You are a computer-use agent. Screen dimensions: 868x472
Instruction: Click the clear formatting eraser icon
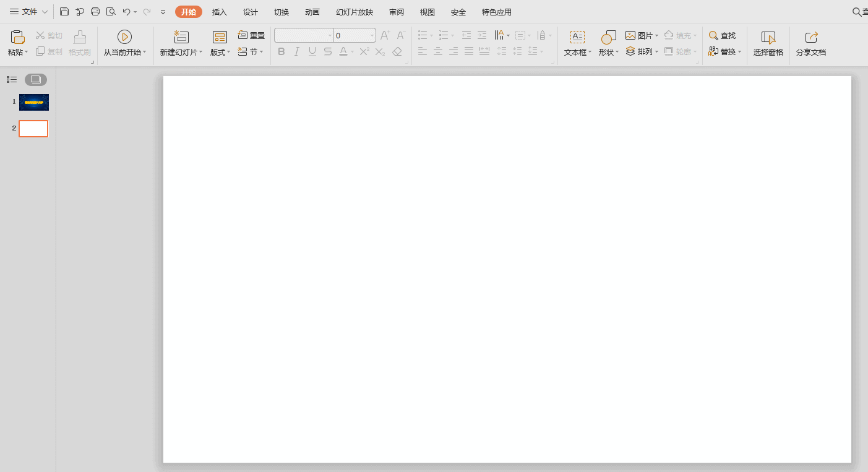tap(397, 51)
